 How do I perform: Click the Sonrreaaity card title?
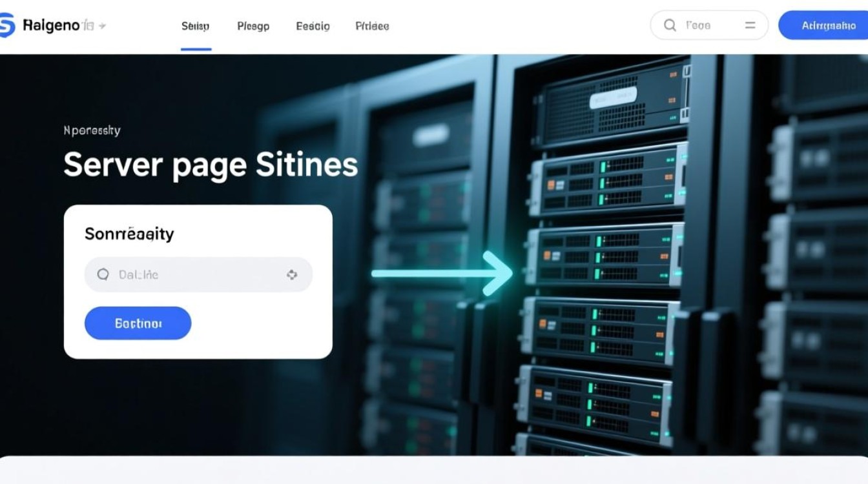coord(129,234)
